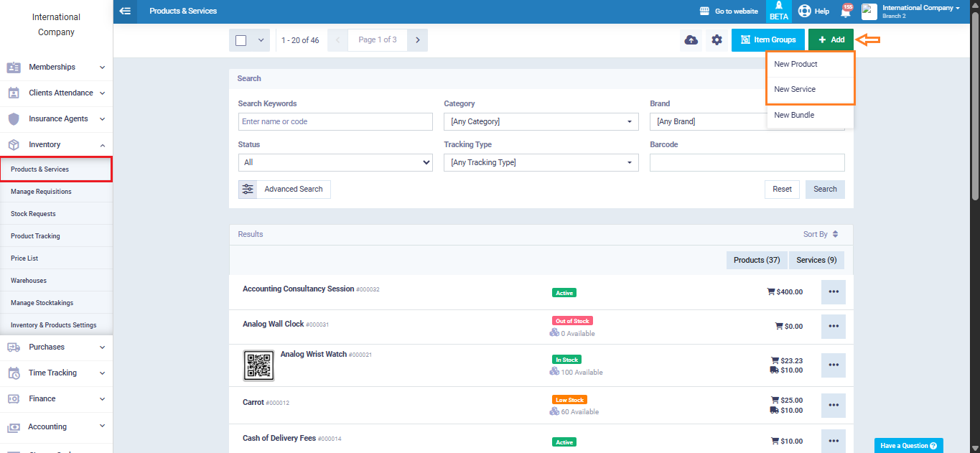The image size is (980, 453).
Task: Click the Analog Wrist Watch QR code thumbnail
Action: tap(259, 365)
